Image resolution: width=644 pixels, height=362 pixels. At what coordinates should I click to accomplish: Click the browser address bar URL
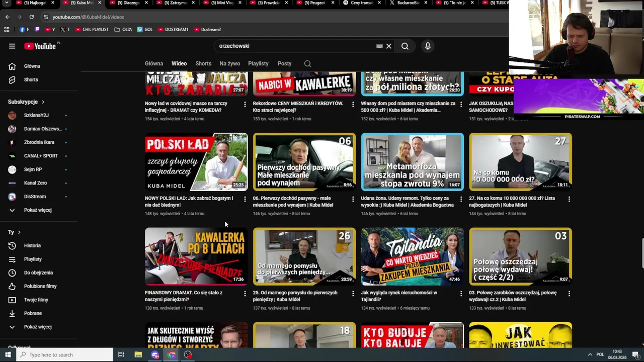coord(88,17)
